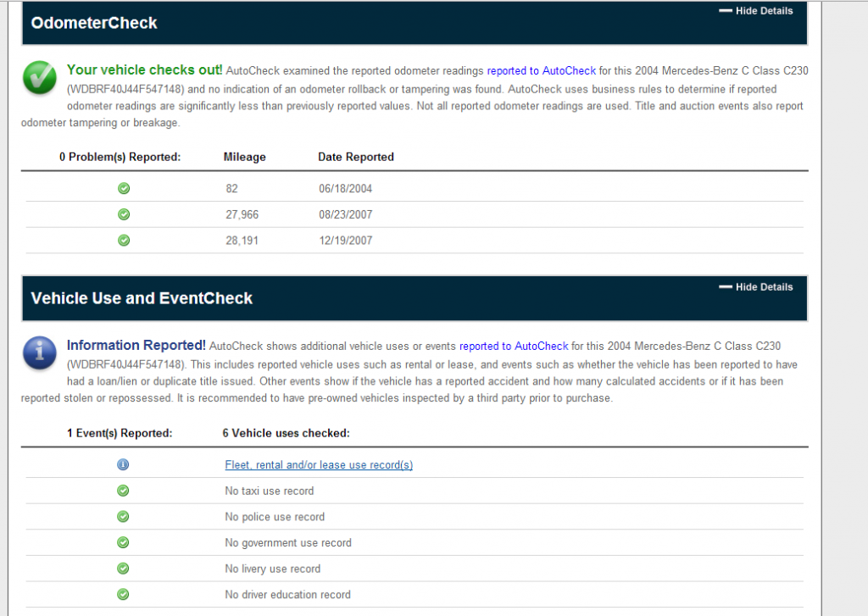The width and height of the screenshot is (868, 616).
Task: Click 'Information Reported!' heading
Action: click(136, 346)
